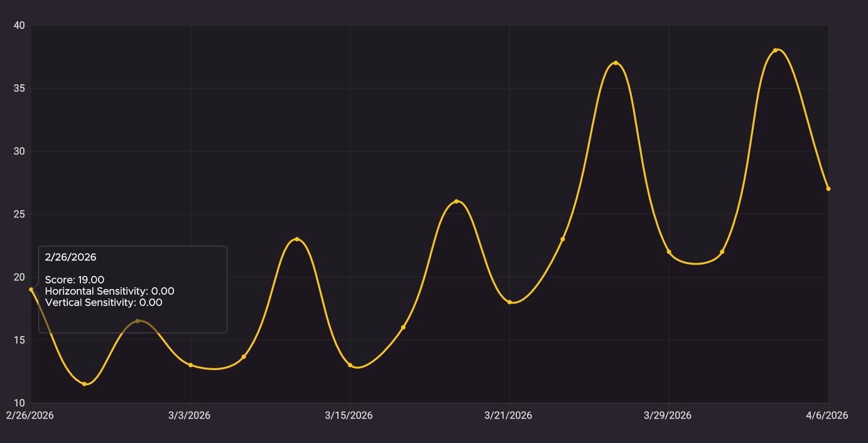Click the 2/26/2026 title in the tooltip
The width and height of the screenshot is (868, 443).
coord(70,256)
